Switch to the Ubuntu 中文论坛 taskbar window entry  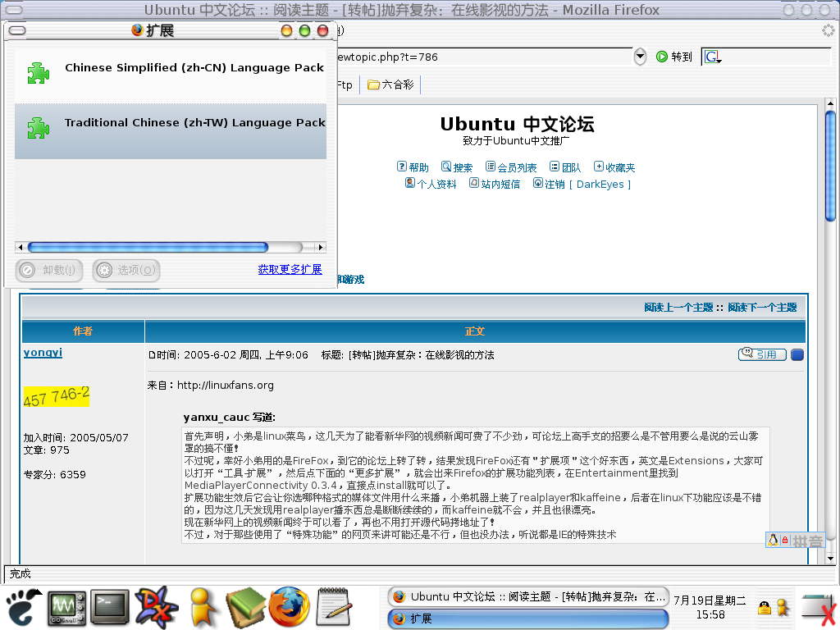[x=527, y=597]
